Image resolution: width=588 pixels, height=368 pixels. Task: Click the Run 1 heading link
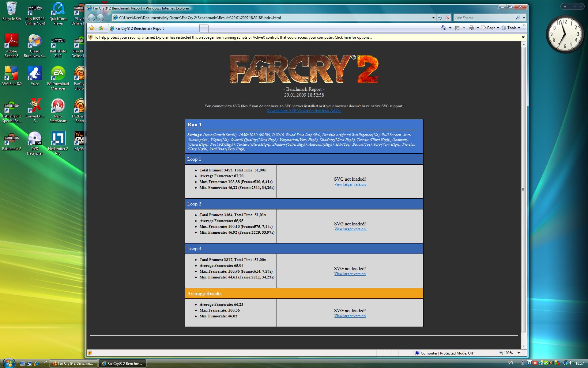pos(194,125)
